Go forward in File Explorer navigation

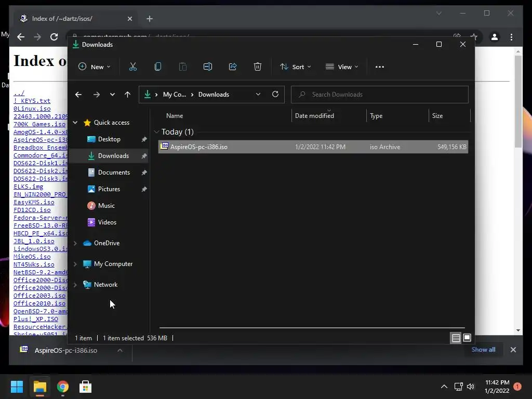[x=96, y=95]
